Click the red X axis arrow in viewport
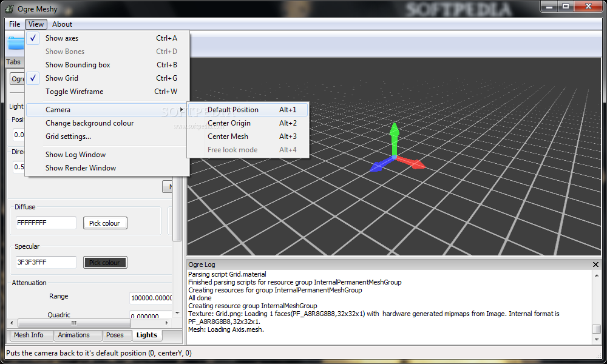The image size is (607, 364). (411, 163)
